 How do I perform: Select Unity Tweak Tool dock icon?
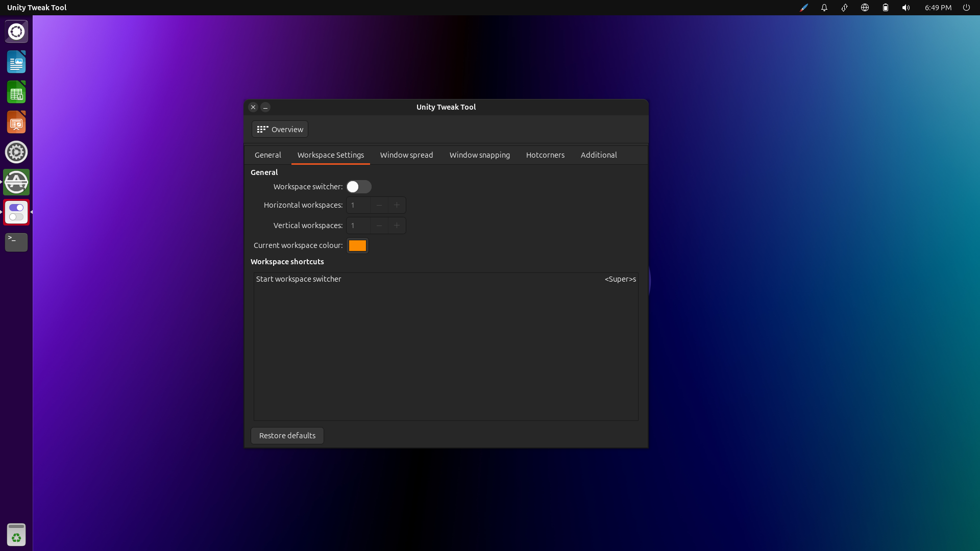[x=16, y=212]
